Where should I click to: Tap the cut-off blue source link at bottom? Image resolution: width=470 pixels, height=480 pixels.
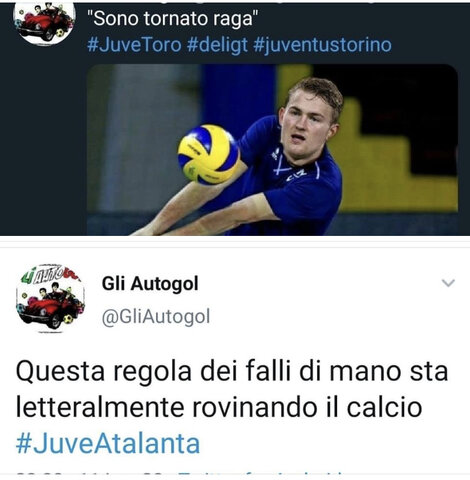click(x=261, y=475)
